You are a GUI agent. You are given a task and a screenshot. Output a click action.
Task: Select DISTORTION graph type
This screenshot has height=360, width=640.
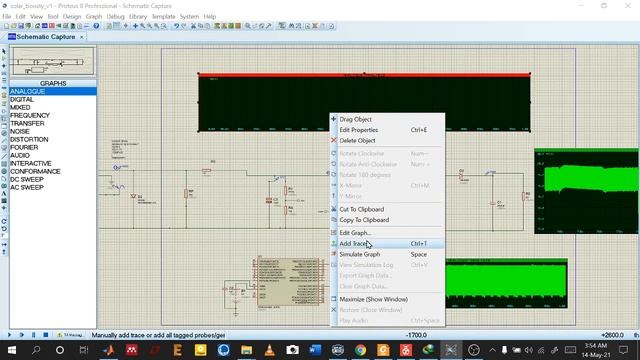(x=53, y=139)
